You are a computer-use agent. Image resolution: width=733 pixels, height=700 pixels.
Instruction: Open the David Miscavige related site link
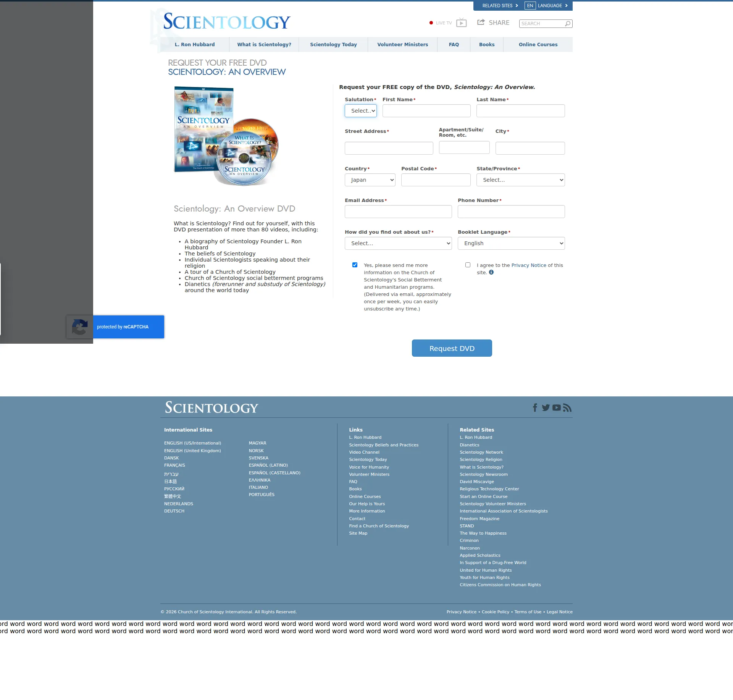click(x=477, y=482)
